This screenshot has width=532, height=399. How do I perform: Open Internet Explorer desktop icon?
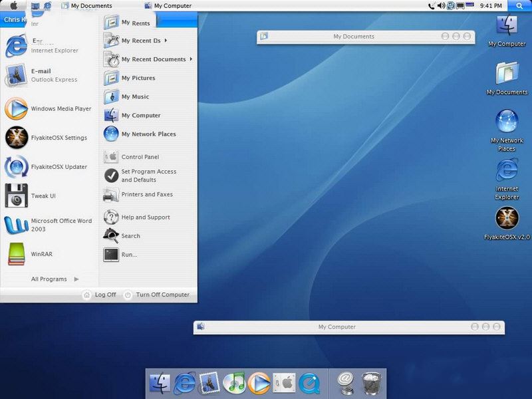click(507, 179)
